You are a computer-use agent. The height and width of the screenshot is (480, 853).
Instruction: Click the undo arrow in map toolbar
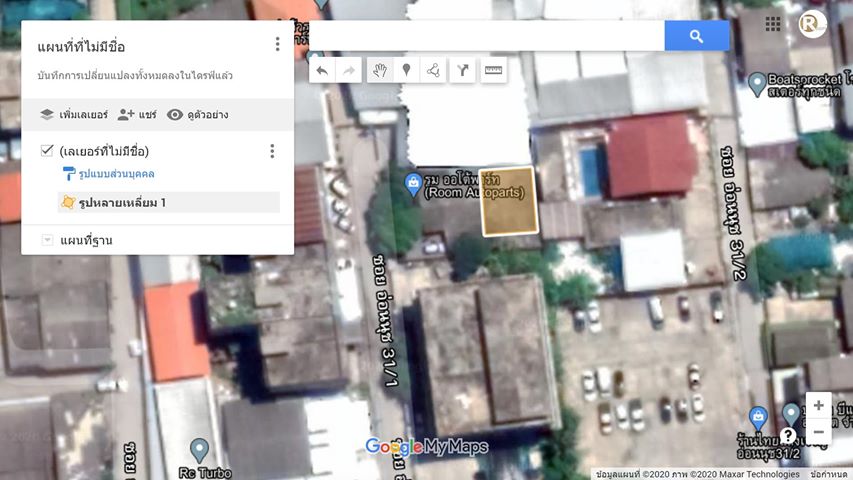(x=322, y=70)
